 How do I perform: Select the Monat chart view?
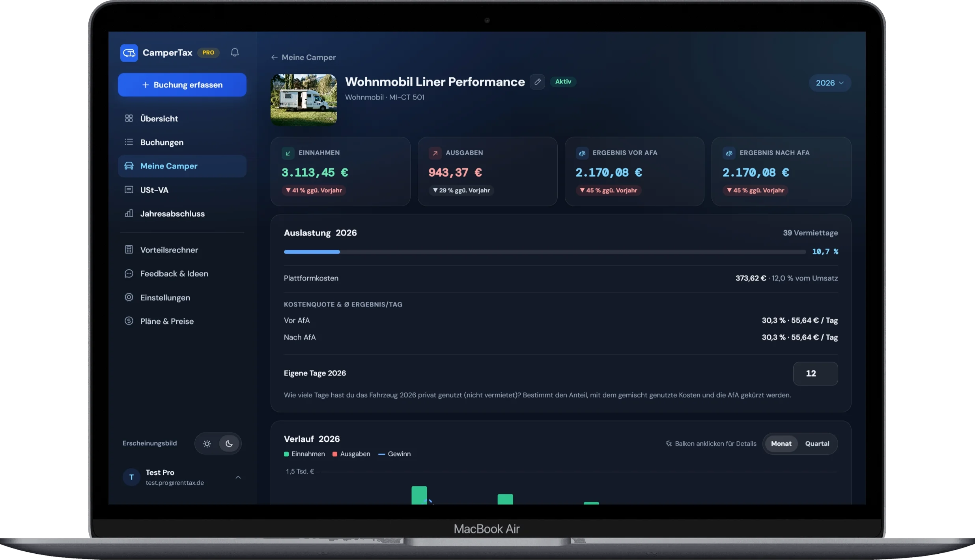point(781,444)
